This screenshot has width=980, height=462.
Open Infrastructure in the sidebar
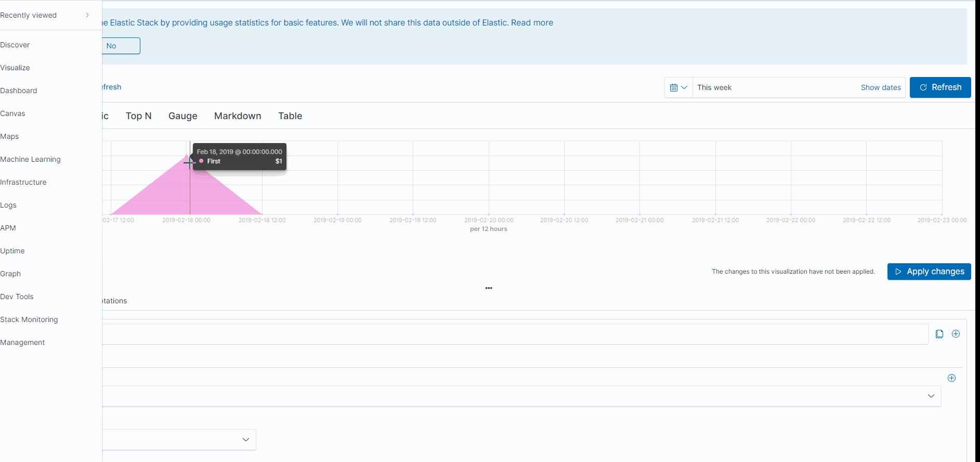[x=23, y=182]
